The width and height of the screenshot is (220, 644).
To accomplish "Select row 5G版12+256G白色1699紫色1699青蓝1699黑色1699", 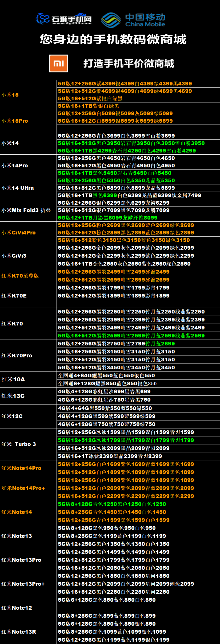I will pyautogui.click(x=138, y=464).
